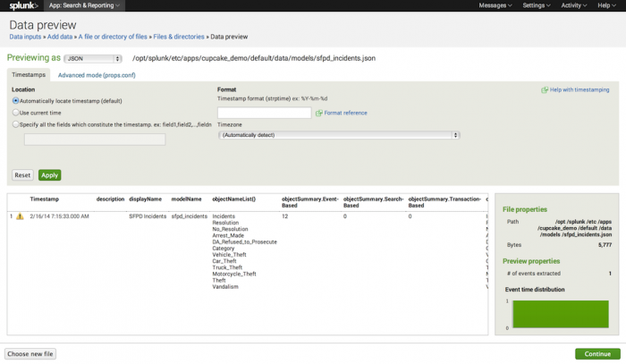Click the Reset button
Screen dimensions: 626x364
tap(22, 175)
